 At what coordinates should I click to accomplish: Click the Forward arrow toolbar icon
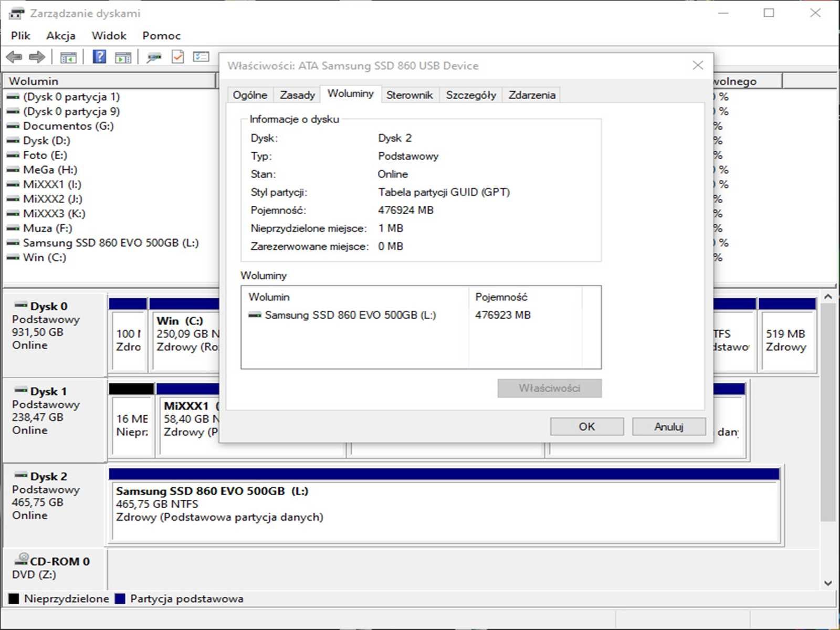pos(37,57)
